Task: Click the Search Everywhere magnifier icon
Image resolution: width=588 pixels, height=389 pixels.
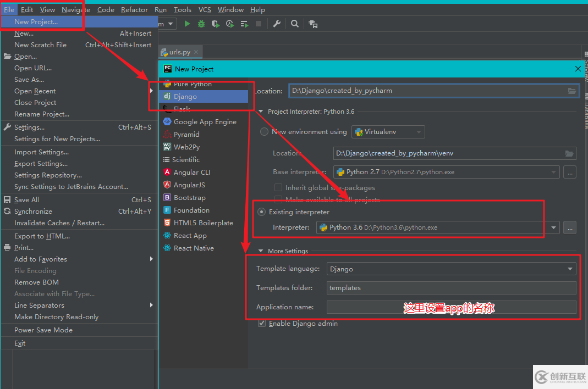Action: click(295, 24)
